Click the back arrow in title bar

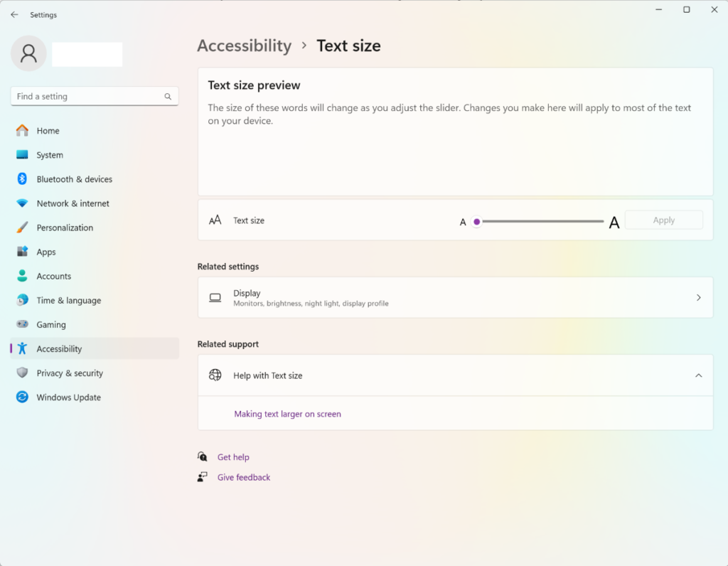[14, 15]
